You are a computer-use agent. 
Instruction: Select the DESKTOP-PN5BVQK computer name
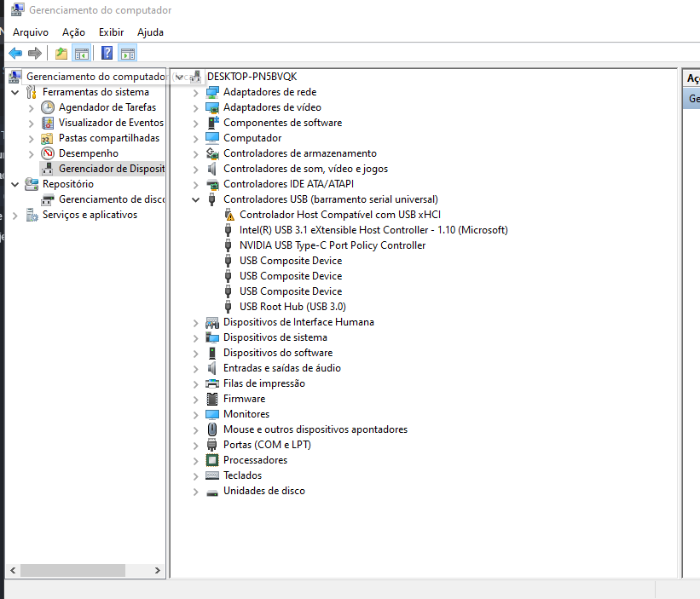point(252,77)
